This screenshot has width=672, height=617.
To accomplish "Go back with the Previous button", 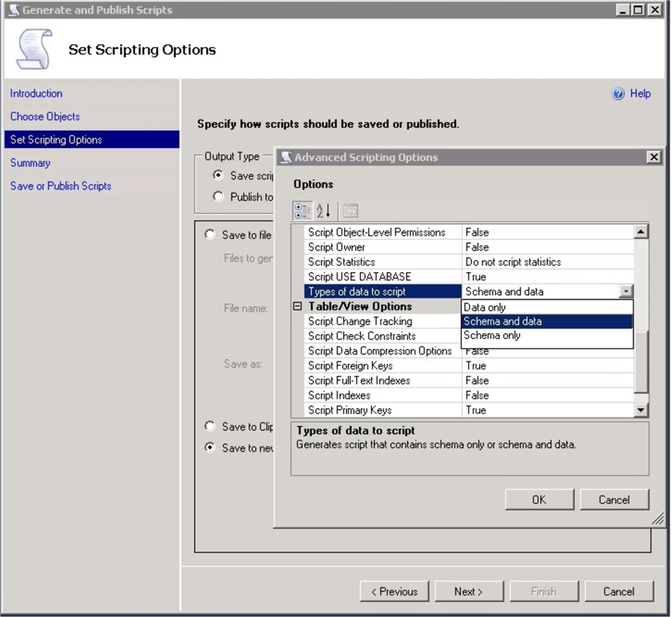I will (x=394, y=592).
